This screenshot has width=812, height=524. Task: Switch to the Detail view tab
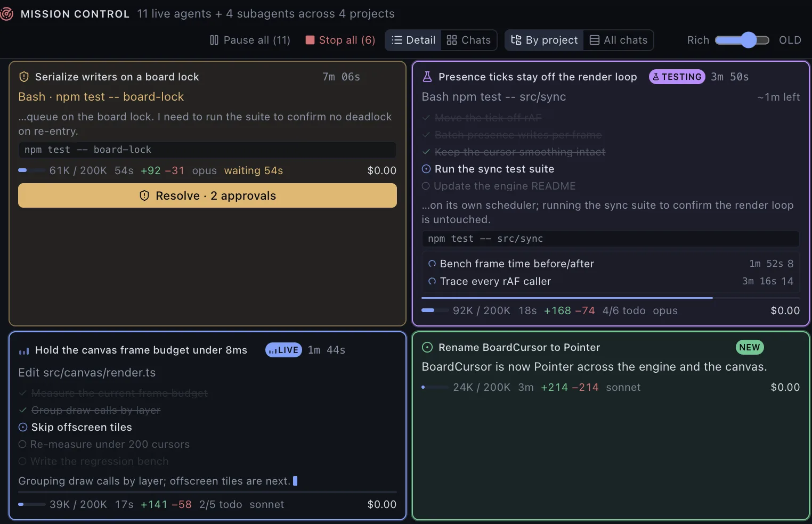tap(413, 40)
